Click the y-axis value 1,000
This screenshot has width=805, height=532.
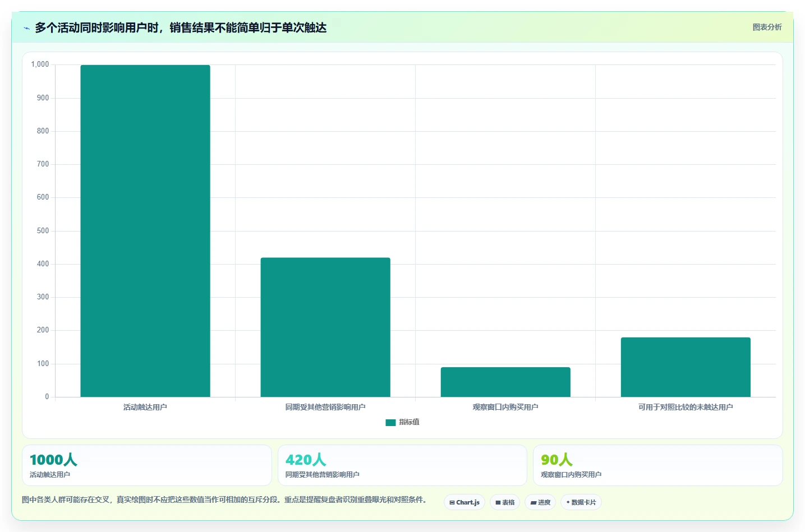coord(40,64)
